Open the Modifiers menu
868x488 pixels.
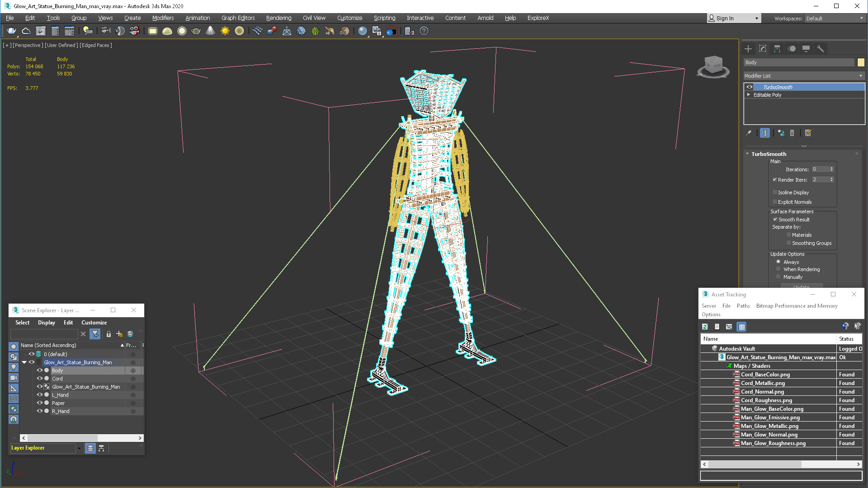click(163, 18)
